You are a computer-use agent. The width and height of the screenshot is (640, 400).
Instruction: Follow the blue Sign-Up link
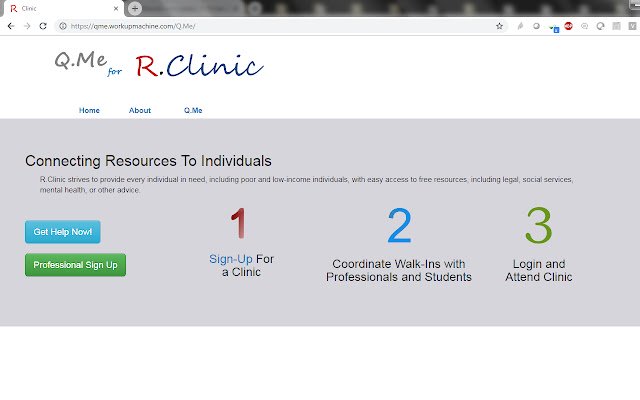(x=231, y=259)
